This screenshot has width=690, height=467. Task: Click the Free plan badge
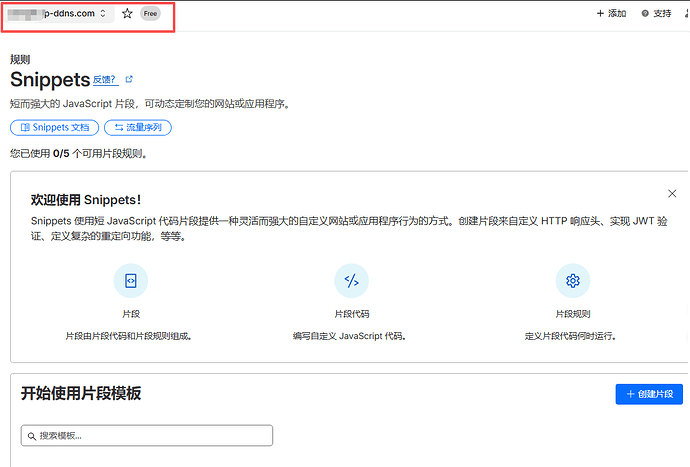tap(150, 14)
